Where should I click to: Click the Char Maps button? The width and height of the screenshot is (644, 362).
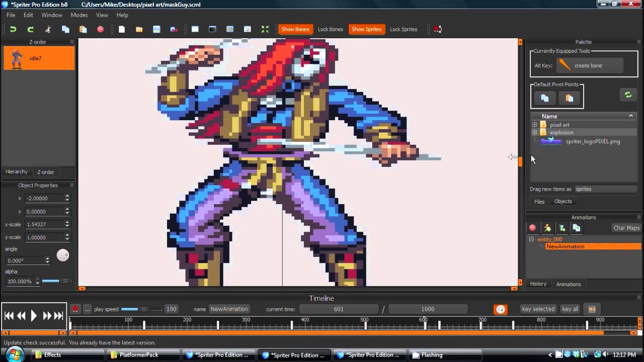pos(626,228)
